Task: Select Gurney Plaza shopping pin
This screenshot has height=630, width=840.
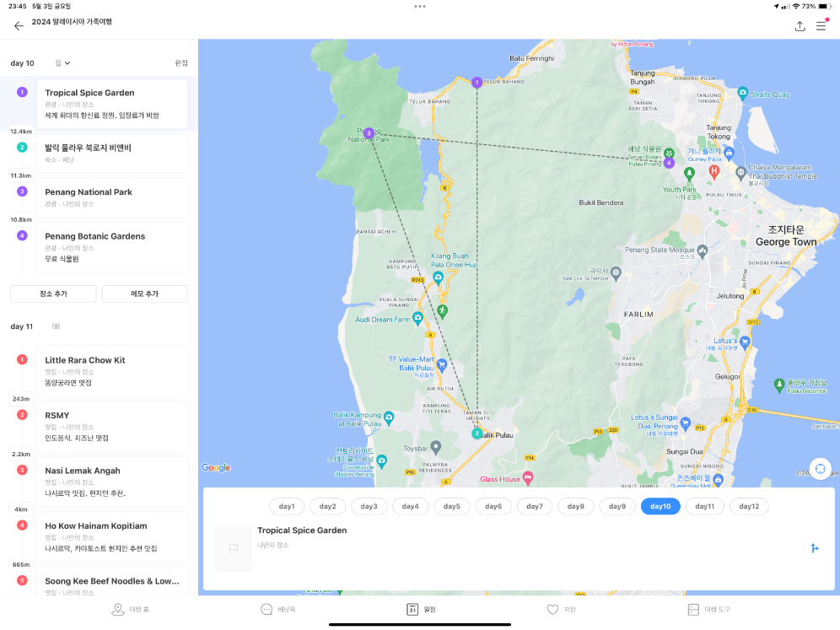Action: 729,153
